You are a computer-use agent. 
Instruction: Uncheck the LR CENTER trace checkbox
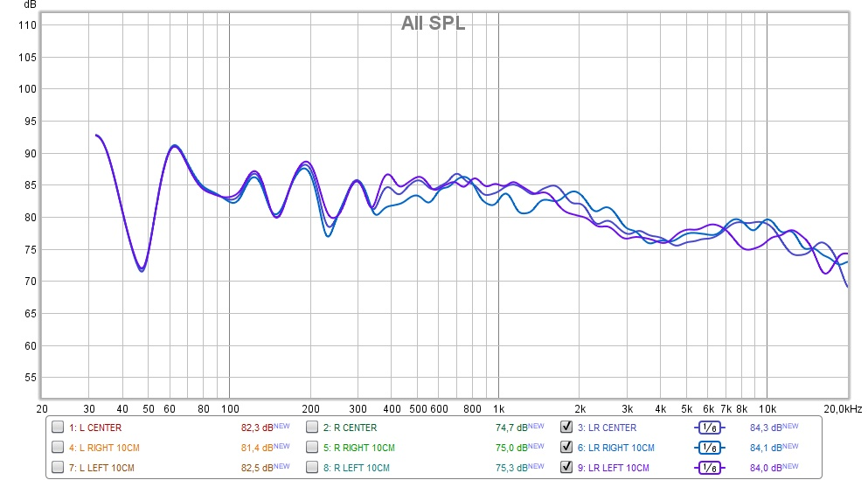[x=566, y=427]
